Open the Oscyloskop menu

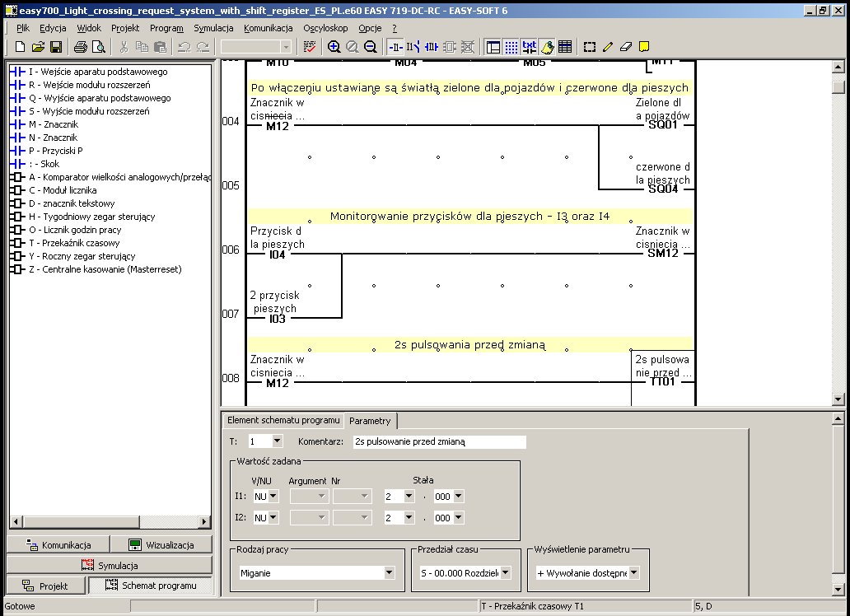[325, 28]
